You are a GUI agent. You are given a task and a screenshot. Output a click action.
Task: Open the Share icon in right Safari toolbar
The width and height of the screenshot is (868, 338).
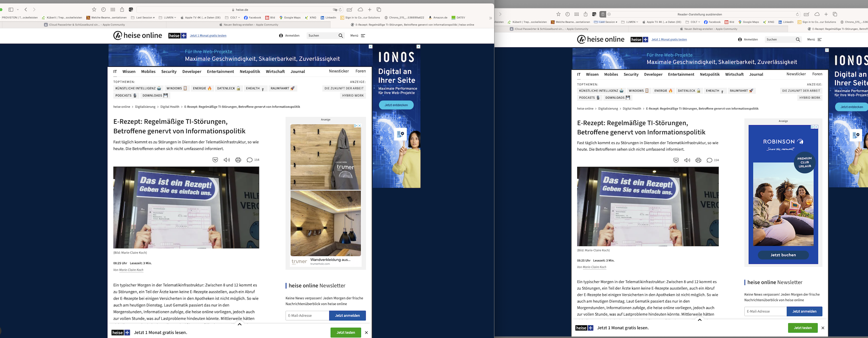click(x=585, y=14)
